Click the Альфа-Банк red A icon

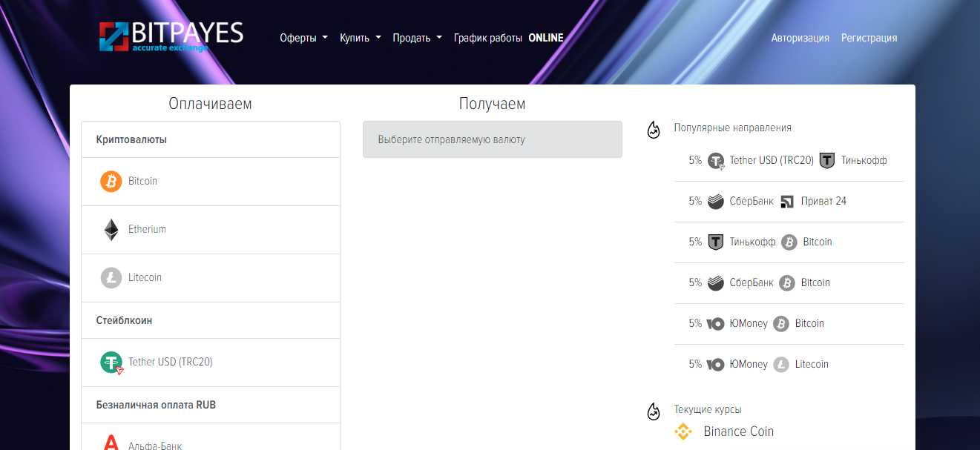tap(111, 443)
